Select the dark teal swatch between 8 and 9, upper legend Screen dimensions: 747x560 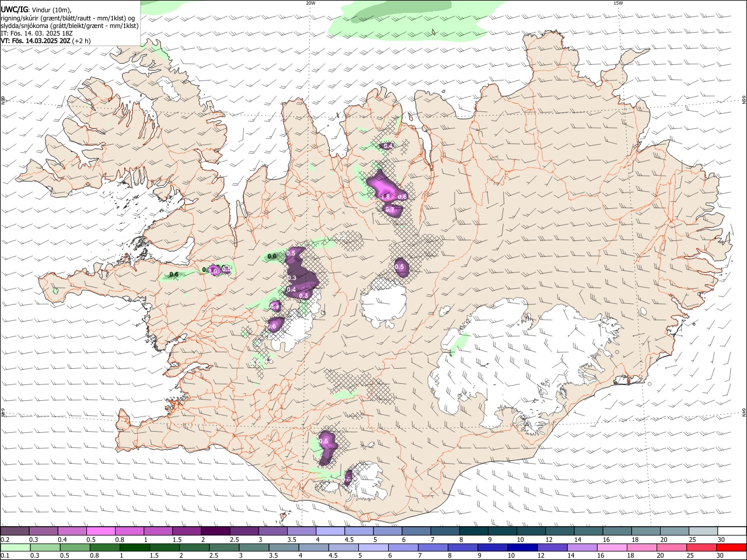(473, 531)
